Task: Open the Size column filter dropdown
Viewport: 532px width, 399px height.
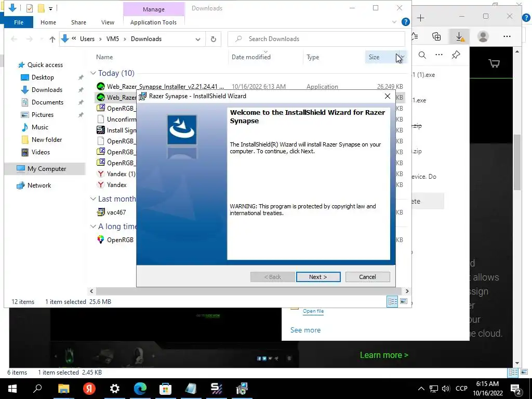Action: tap(403, 57)
